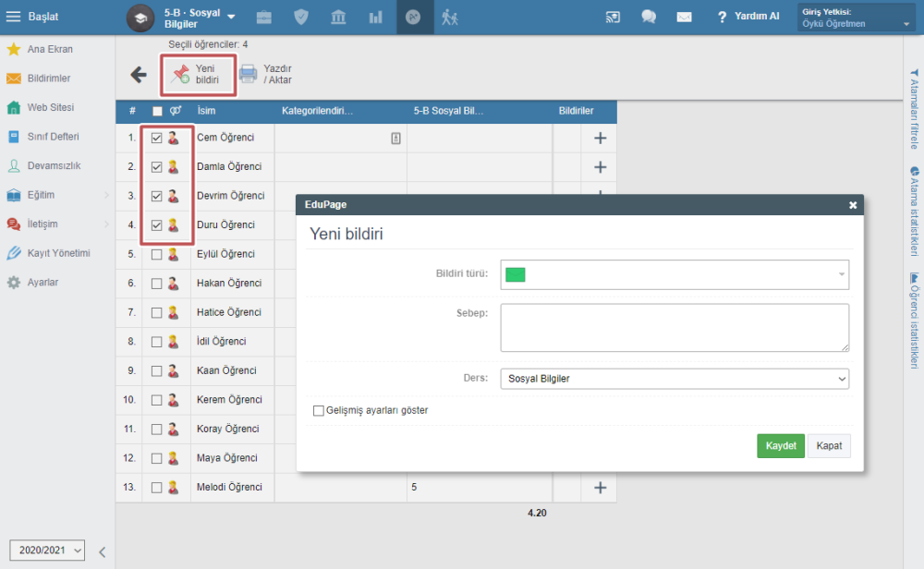Open the 2020/2021 school year dropdown
The width and height of the screenshot is (924, 569).
pos(47,551)
